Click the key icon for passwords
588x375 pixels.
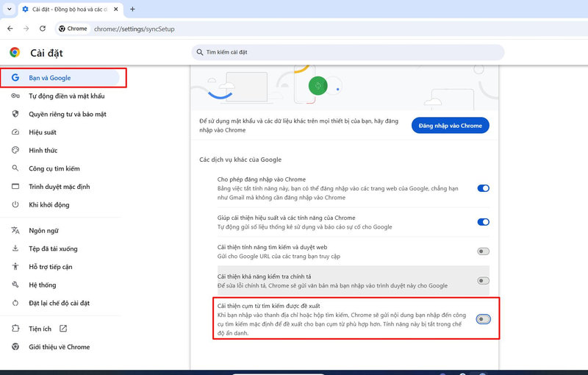pyautogui.click(x=15, y=96)
